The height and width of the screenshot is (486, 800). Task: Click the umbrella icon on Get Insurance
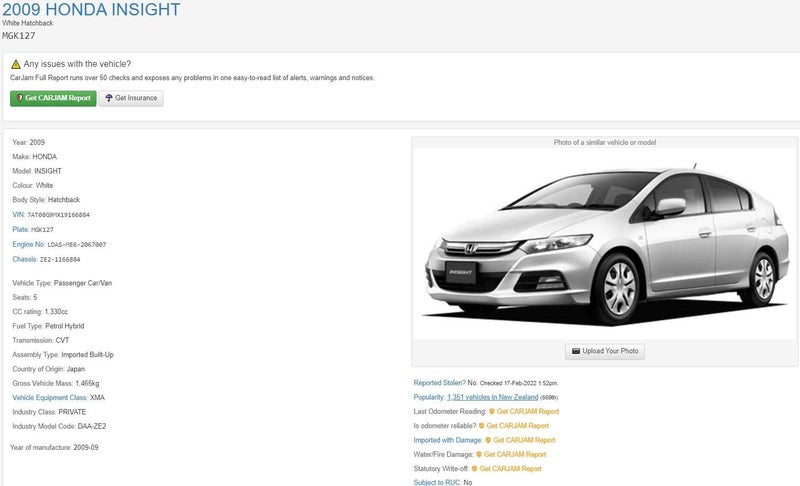coord(109,98)
